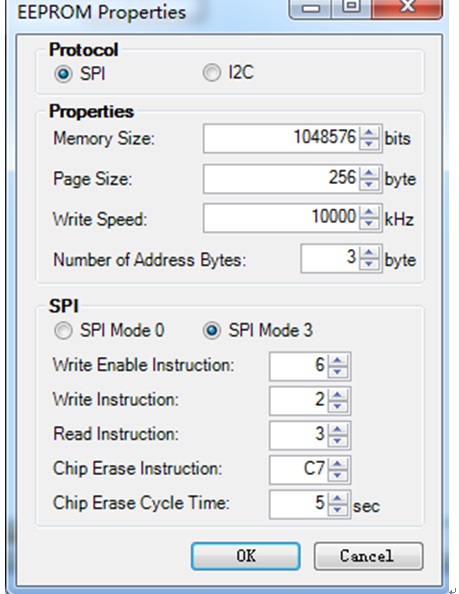Choose SPI Mode 3
This screenshot has height=594, width=459.
click(212, 330)
